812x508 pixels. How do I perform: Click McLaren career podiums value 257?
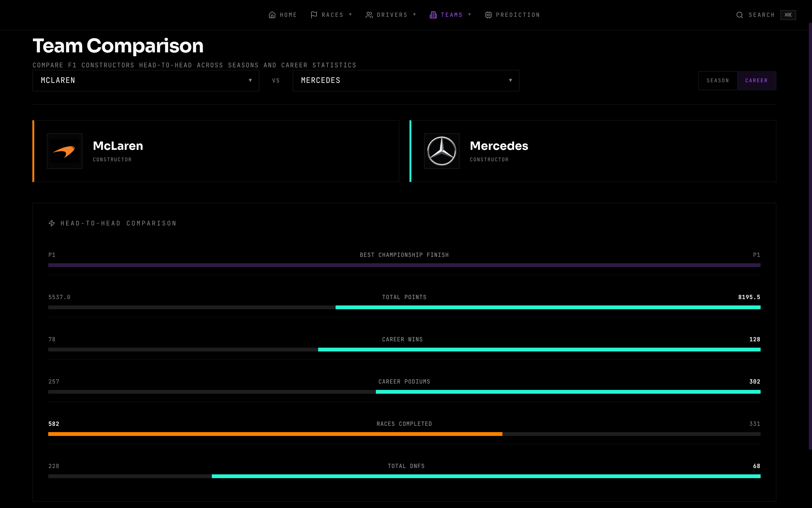(x=54, y=382)
